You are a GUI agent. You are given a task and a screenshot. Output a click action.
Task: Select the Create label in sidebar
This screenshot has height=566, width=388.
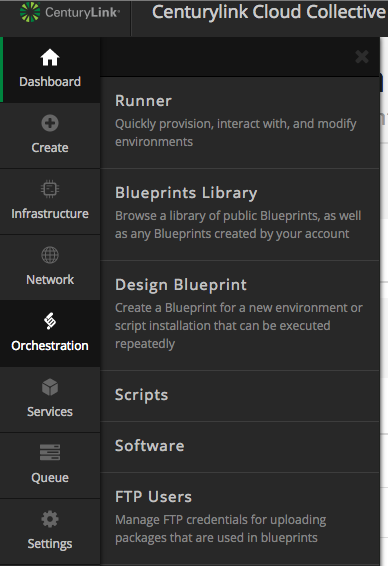[50, 148]
